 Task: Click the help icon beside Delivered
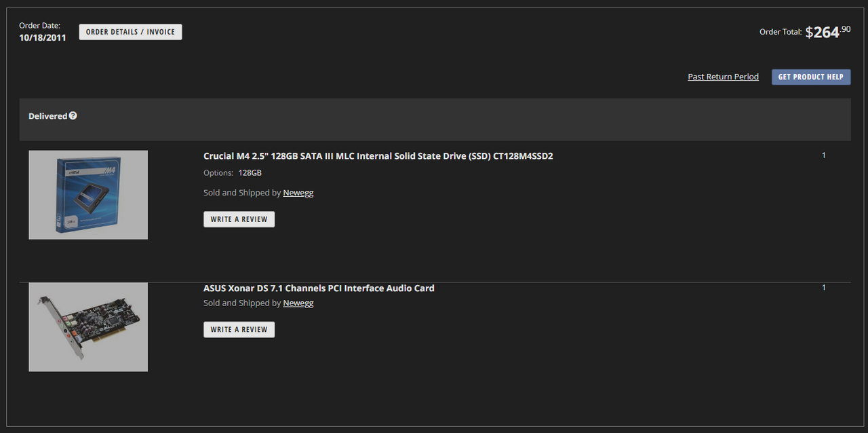click(73, 116)
